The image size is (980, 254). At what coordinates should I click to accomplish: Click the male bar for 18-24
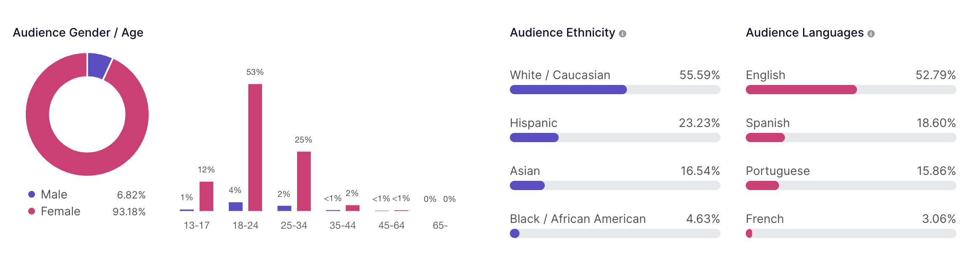pyautogui.click(x=236, y=206)
